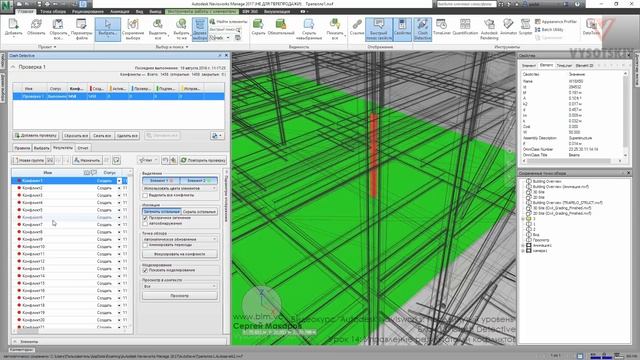Image resolution: width=640 pixels, height=360 pixels.
Task: Collapse the Проверка 1 header chevron
Action: 13,67
